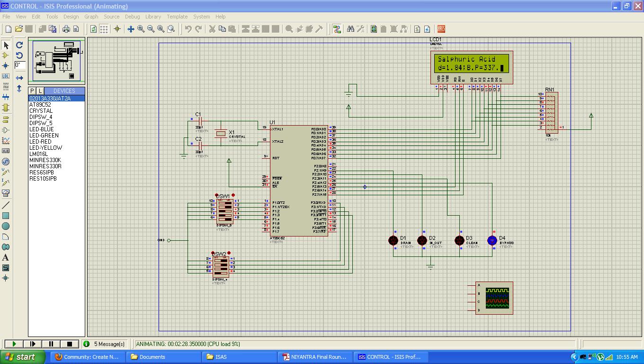Open the 5 Message(s) simulation log
Screen dimensions: 644x364
coord(104,344)
